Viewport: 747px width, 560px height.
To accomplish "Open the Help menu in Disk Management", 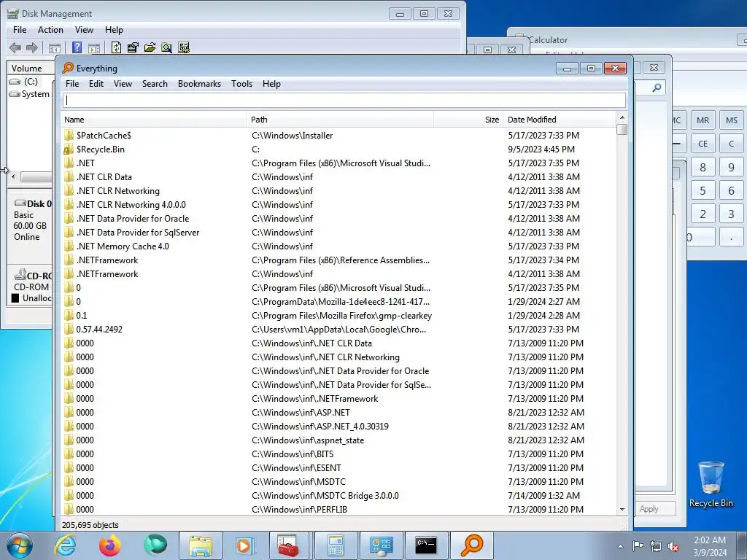I will tap(114, 29).
